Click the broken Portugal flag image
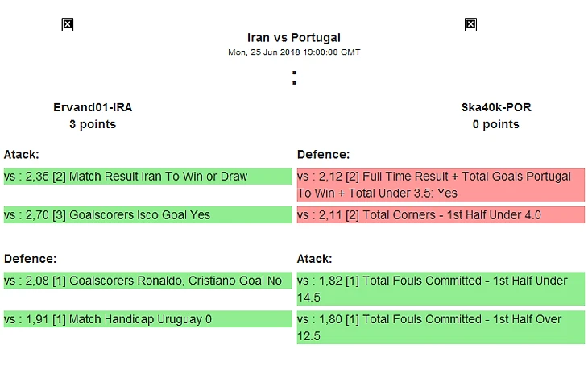Image resolution: width=588 pixels, height=387 pixels. [x=470, y=25]
